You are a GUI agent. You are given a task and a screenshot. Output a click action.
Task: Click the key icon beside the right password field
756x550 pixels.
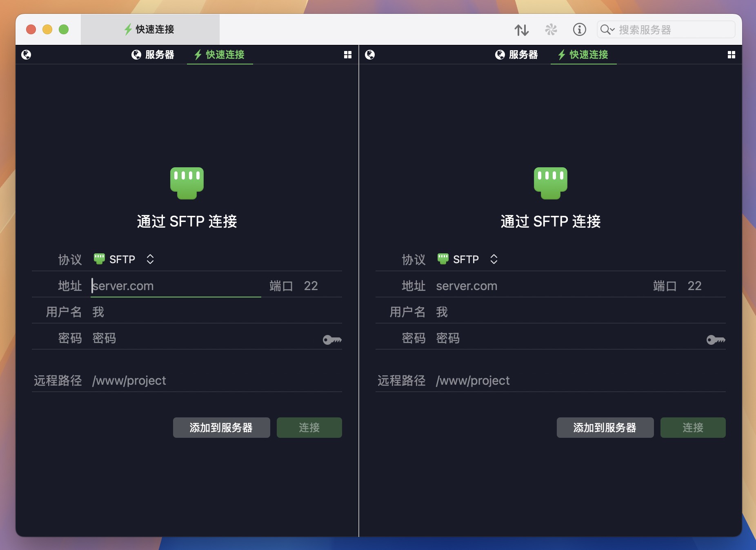coord(716,340)
